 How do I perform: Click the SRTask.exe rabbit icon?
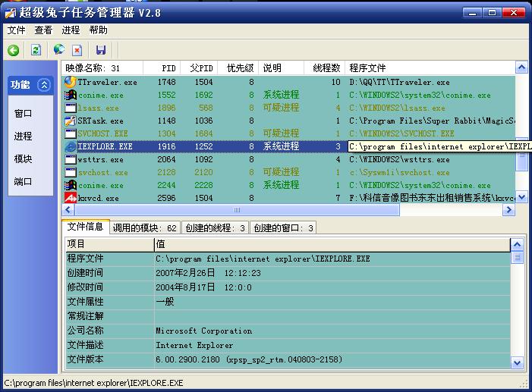tap(71, 121)
